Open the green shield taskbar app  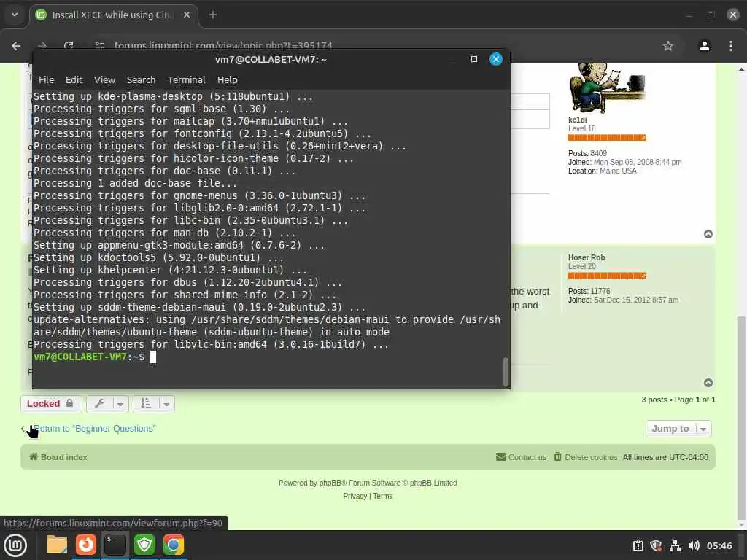click(x=144, y=545)
